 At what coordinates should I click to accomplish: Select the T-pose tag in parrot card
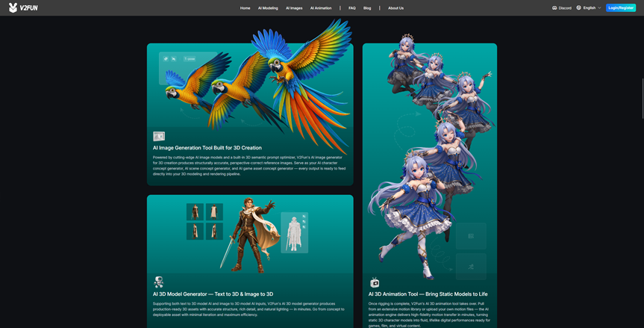click(x=190, y=59)
